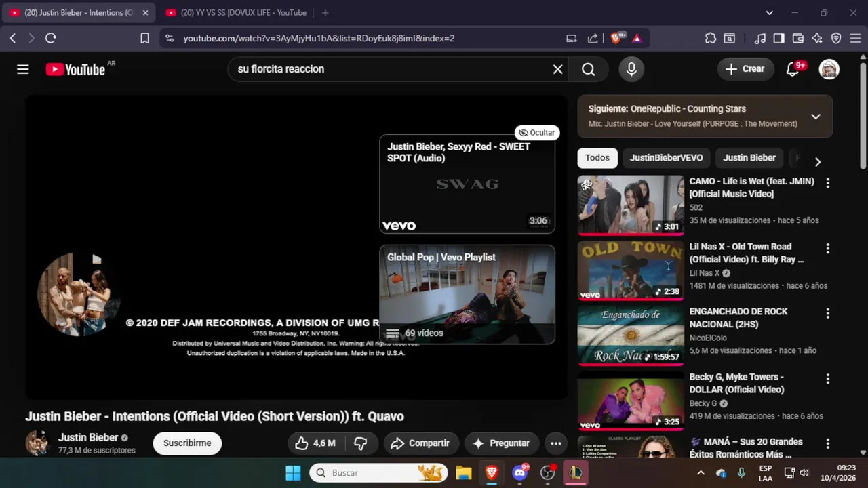
Task: Hide end-screen cards with Ocultar
Action: point(536,133)
